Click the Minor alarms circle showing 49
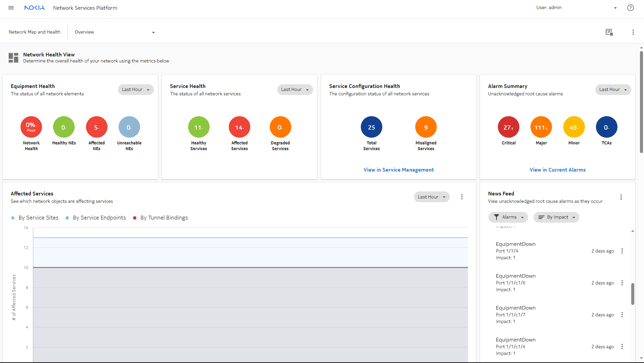 574,127
